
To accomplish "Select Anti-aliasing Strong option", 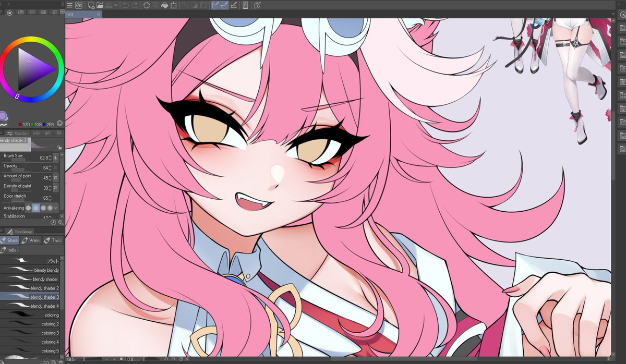I will (50, 208).
